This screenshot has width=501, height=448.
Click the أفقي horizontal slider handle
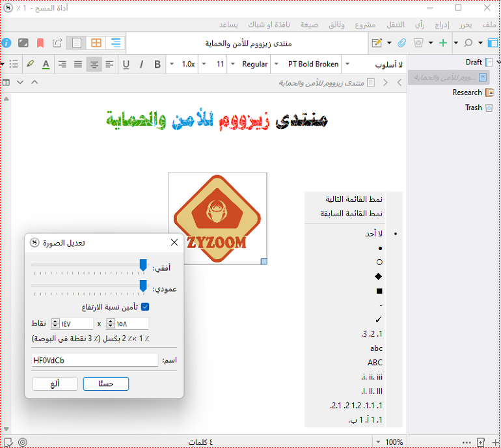[x=143, y=265]
